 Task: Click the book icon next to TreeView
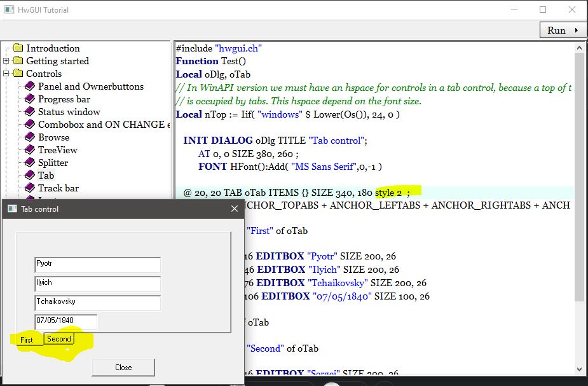coord(30,150)
